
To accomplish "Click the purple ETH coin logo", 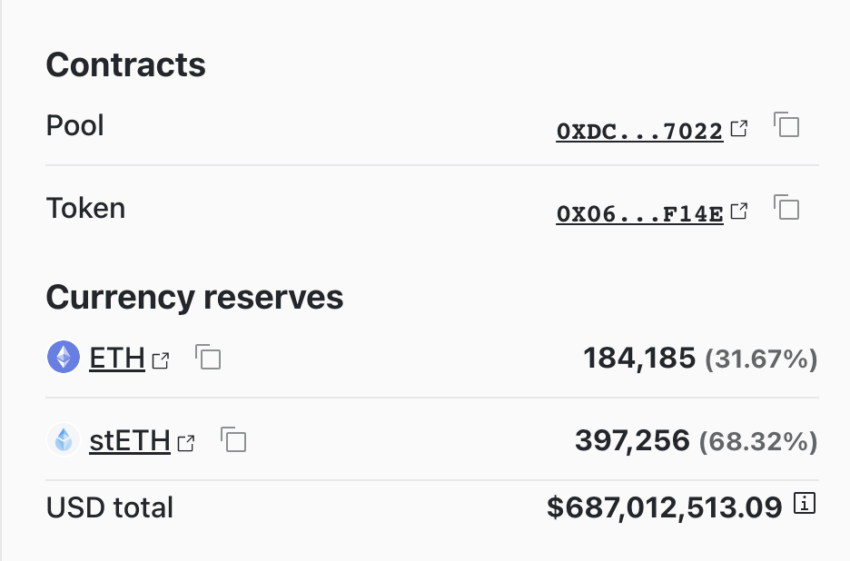I will (x=63, y=357).
